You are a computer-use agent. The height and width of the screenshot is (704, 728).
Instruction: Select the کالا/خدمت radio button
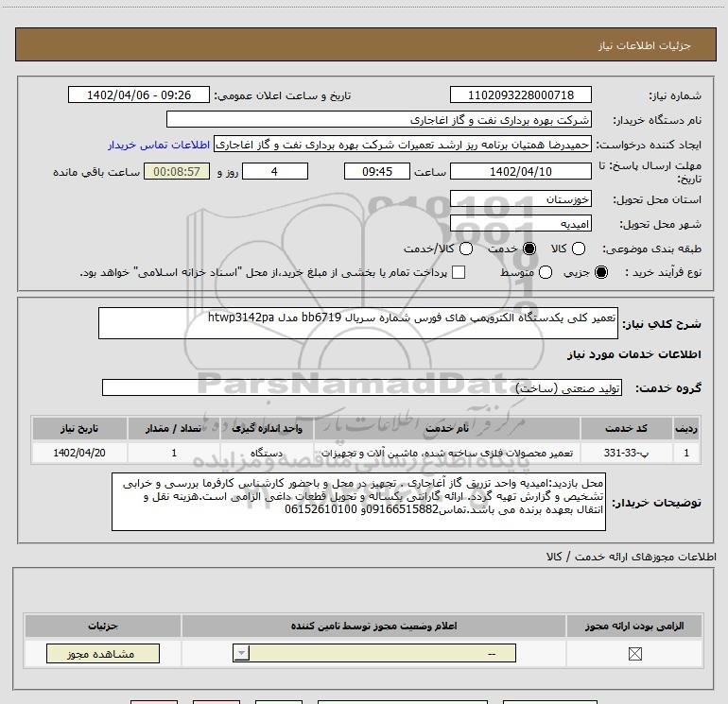pyautogui.click(x=466, y=249)
